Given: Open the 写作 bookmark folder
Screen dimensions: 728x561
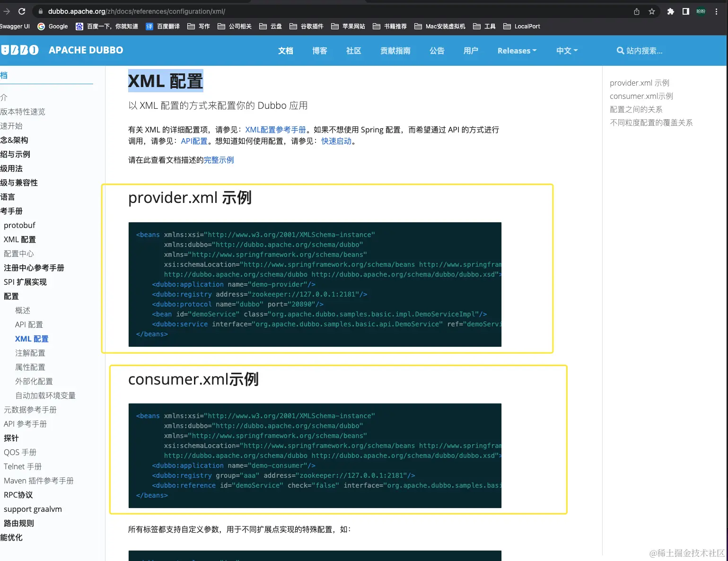Looking at the screenshot, I should tap(199, 26).
